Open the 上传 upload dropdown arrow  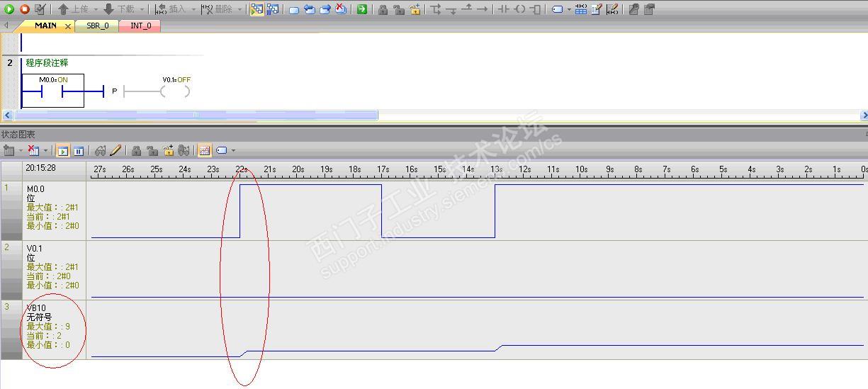[x=96, y=9]
